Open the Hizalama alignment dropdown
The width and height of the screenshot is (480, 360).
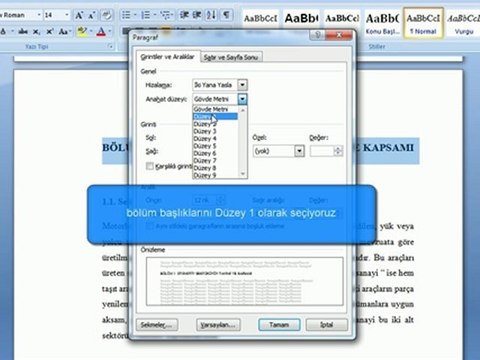tap(242, 85)
